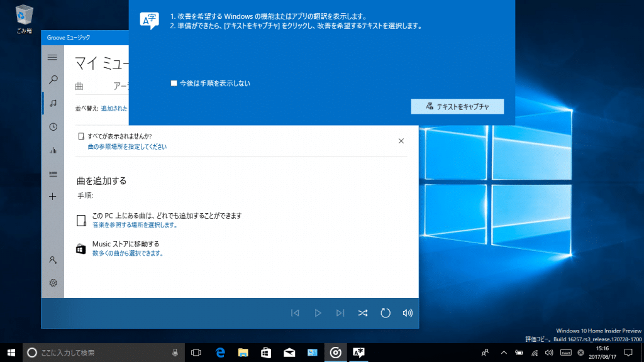Open the Action Center notifications icon

(x=628, y=353)
